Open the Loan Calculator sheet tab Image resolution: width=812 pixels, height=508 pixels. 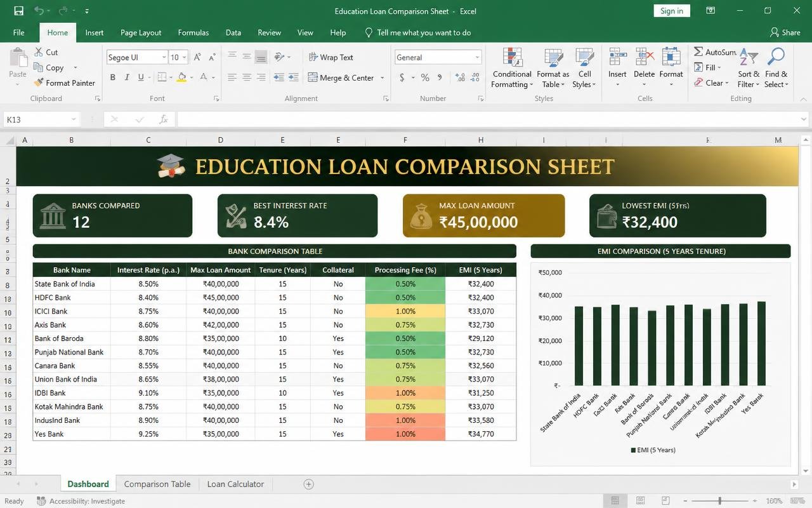pyautogui.click(x=235, y=484)
